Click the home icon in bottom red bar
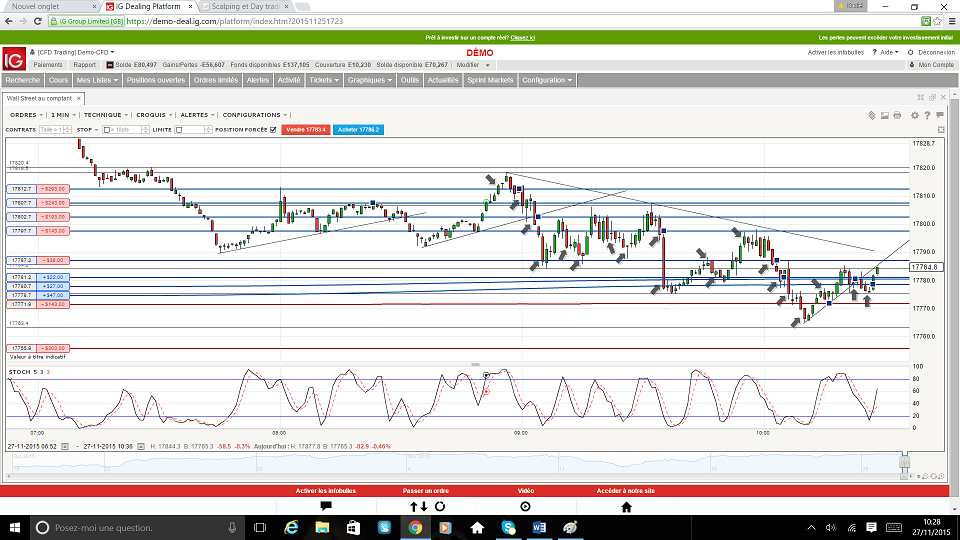Screen dimensions: 960x540 (x=626, y=507)
